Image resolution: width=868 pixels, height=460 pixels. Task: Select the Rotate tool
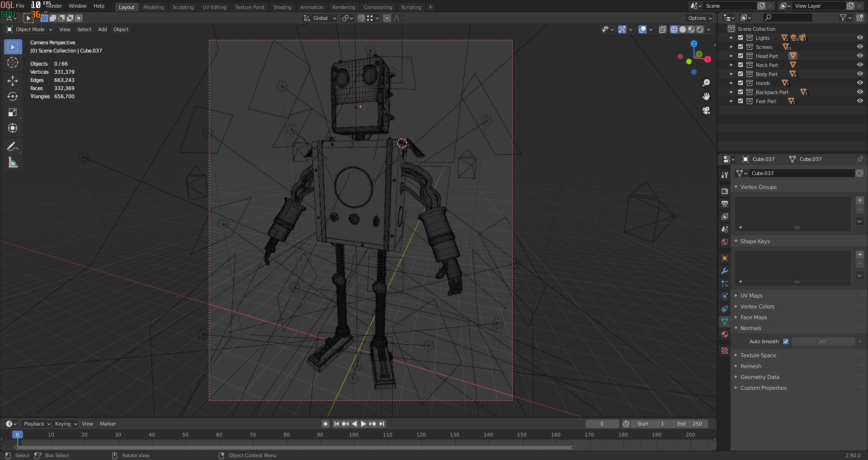(13, 96)
